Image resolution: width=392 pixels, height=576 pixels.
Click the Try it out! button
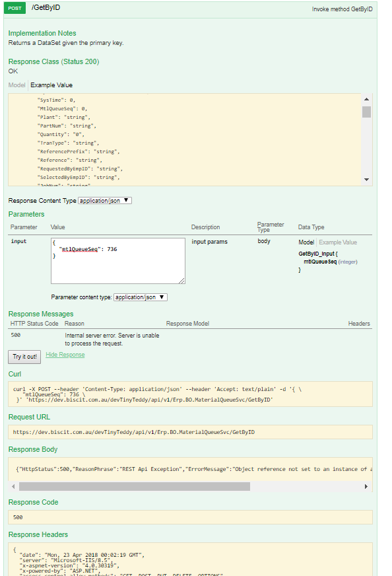point(24,357)
